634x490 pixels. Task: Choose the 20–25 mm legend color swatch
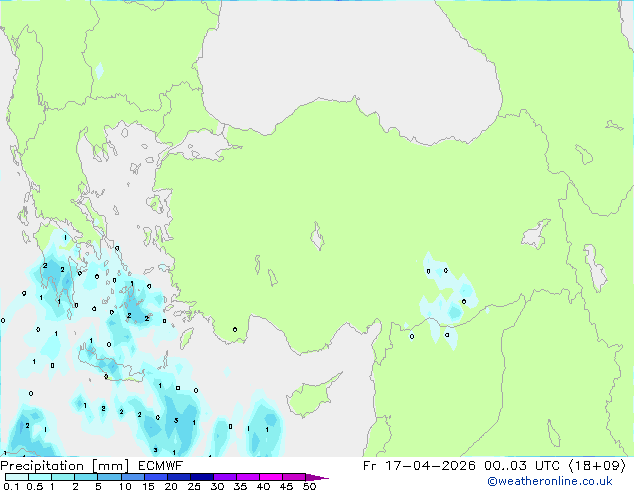point(178,477)
